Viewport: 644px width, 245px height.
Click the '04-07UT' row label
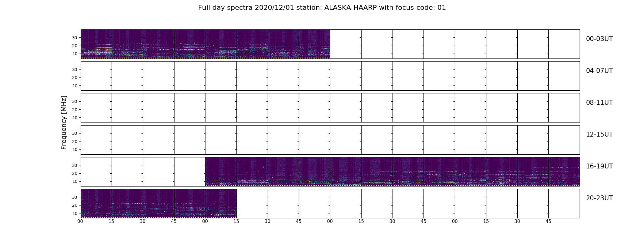(x=599, y=71)
